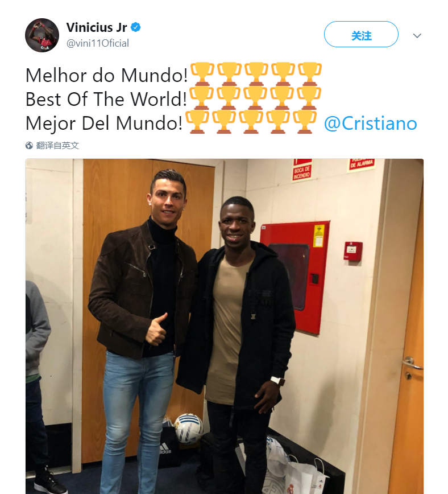
Task: Open the @vini11Oficial handle
Action: point(98,43)
